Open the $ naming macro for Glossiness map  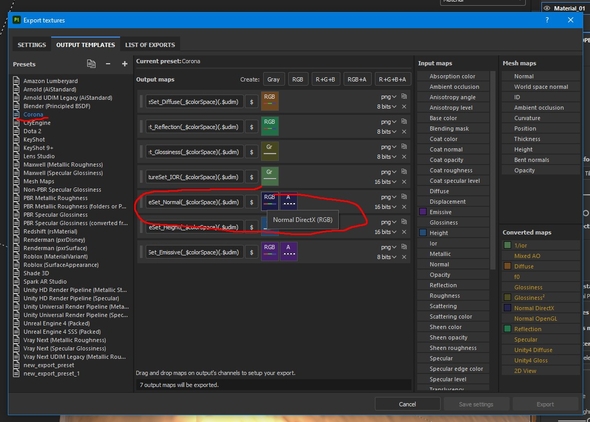pyautogui.click(x=251, y=152)
